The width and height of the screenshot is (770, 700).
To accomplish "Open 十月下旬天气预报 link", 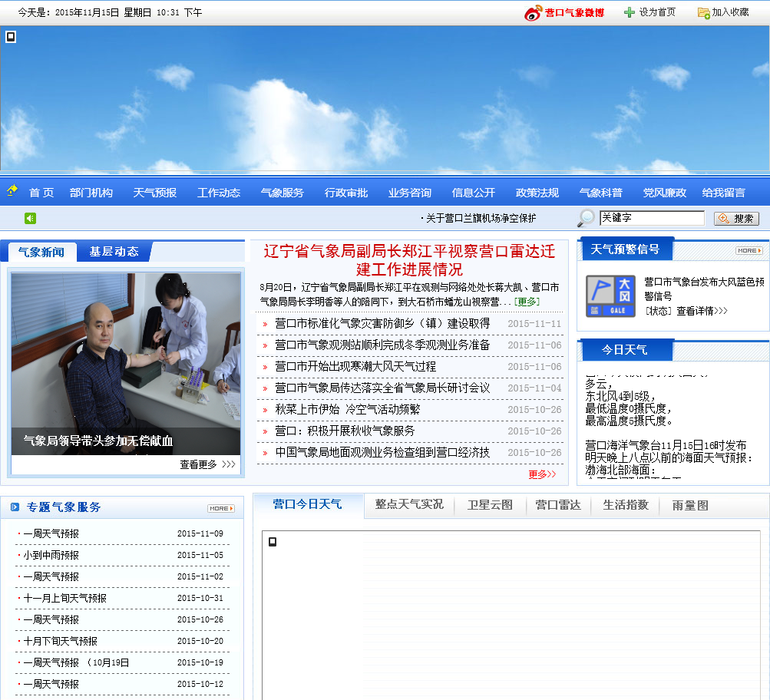I will coord(61,641).
